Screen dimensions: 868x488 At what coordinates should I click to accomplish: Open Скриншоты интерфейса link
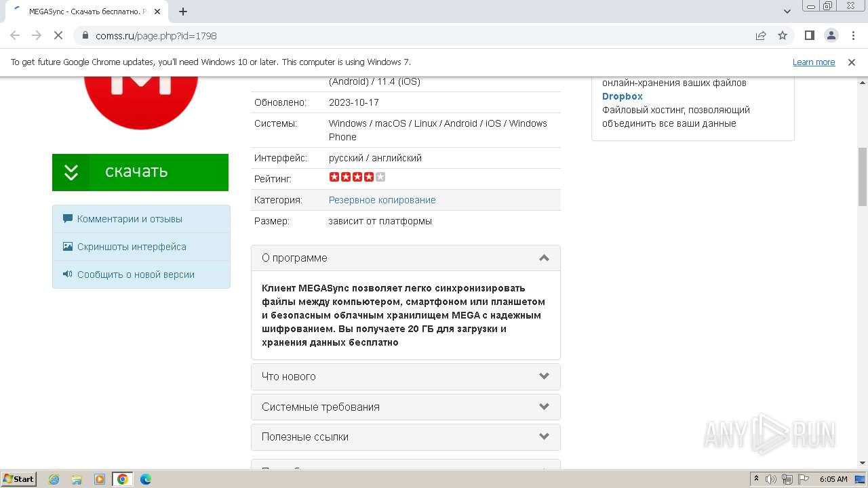(x=132, y=247)
